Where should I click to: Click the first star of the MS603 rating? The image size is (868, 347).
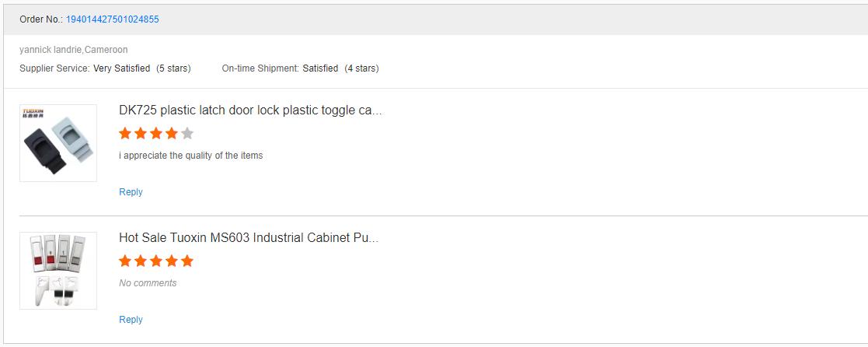125,261
